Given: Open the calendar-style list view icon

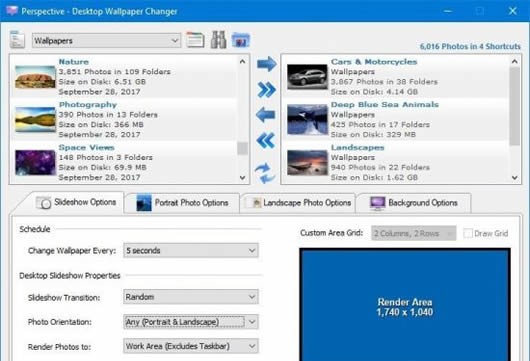Looking at the screenshot, I should [x=195, y=40].
